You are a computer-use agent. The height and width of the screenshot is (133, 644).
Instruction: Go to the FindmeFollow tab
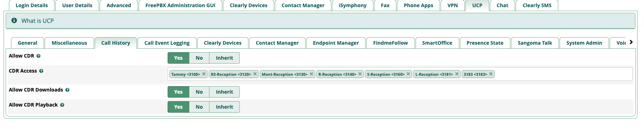pos(390,43)
